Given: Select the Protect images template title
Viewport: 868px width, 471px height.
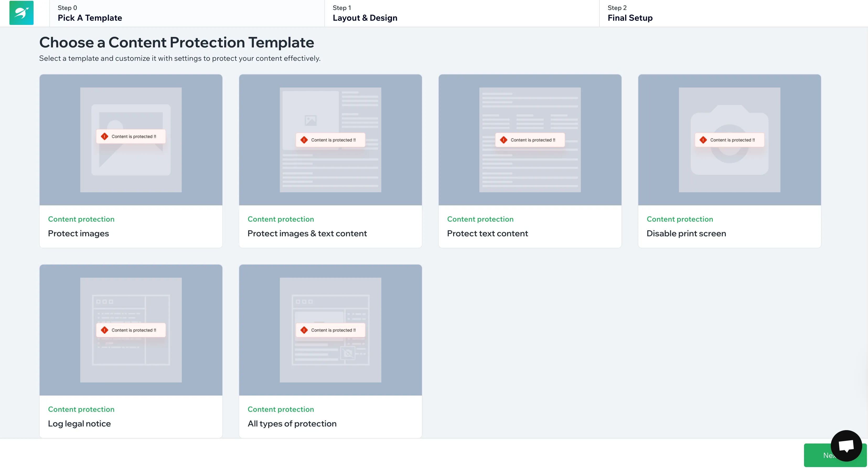Looking at the screenshot, I should [x=78, y=233].
